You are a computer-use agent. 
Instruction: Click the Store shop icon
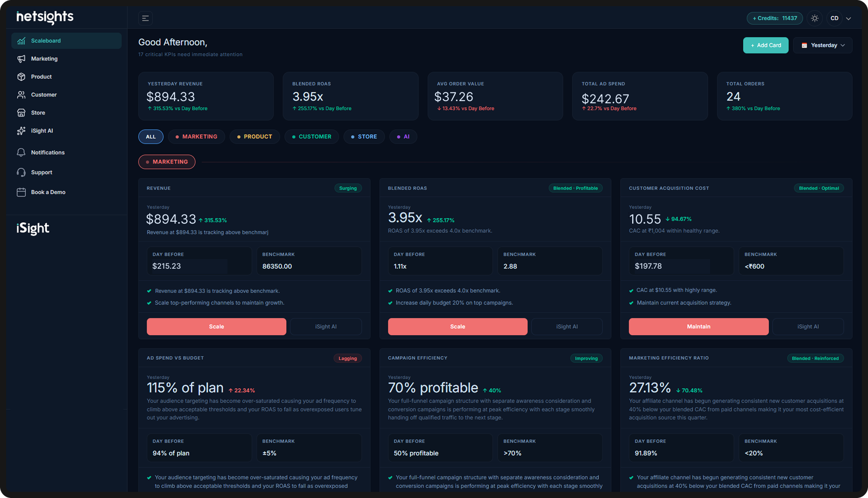[x=21, y=112]
